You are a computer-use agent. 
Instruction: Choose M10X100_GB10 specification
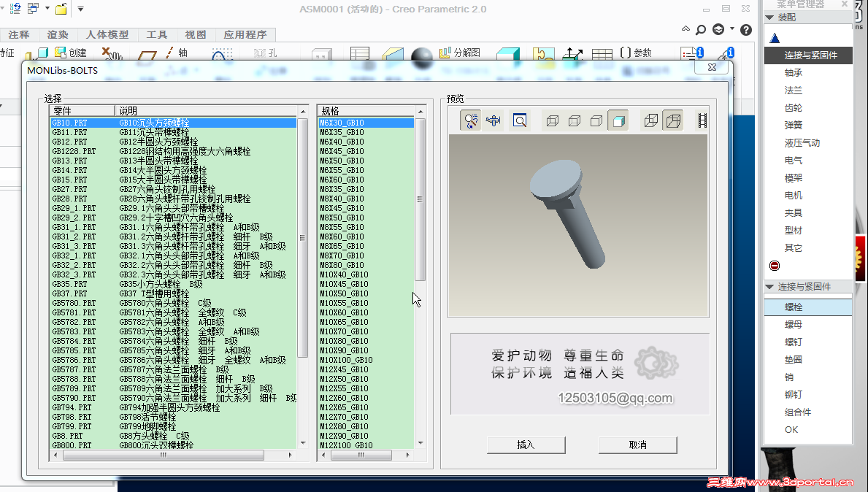(x=366, y=360)
